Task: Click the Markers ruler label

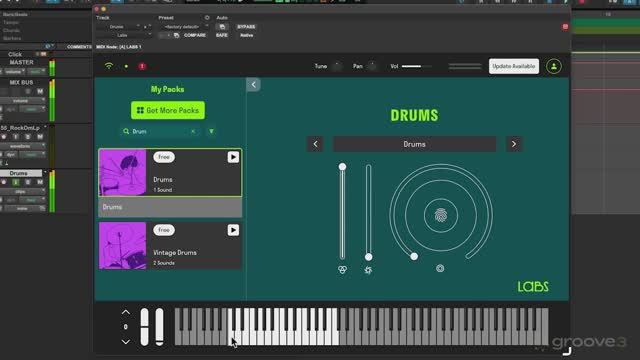Action: 12,38
